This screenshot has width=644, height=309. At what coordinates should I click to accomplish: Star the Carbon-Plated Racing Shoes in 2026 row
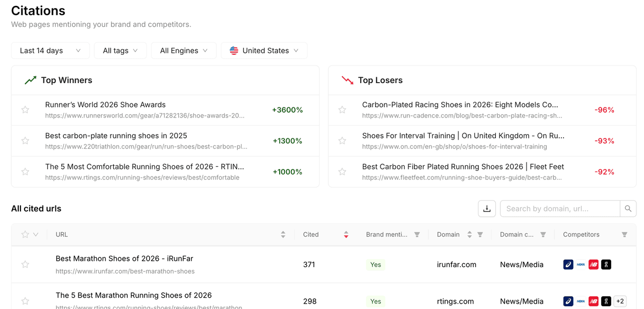click(x=342, y=110)
